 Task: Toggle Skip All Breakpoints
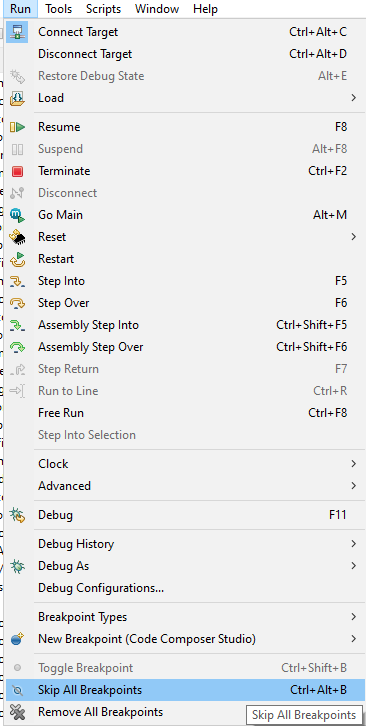pyautogui.click(x=184, y=690)
